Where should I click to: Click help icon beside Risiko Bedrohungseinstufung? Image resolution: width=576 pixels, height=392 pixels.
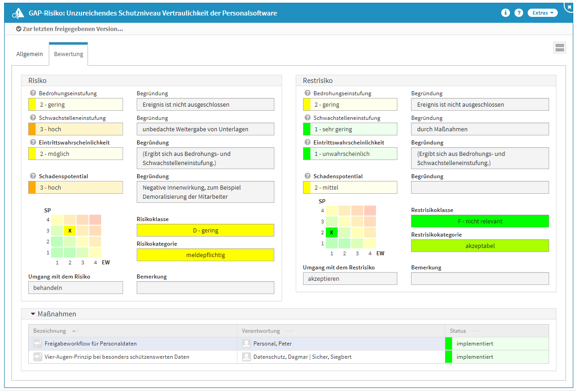click(x=33, y=93)
